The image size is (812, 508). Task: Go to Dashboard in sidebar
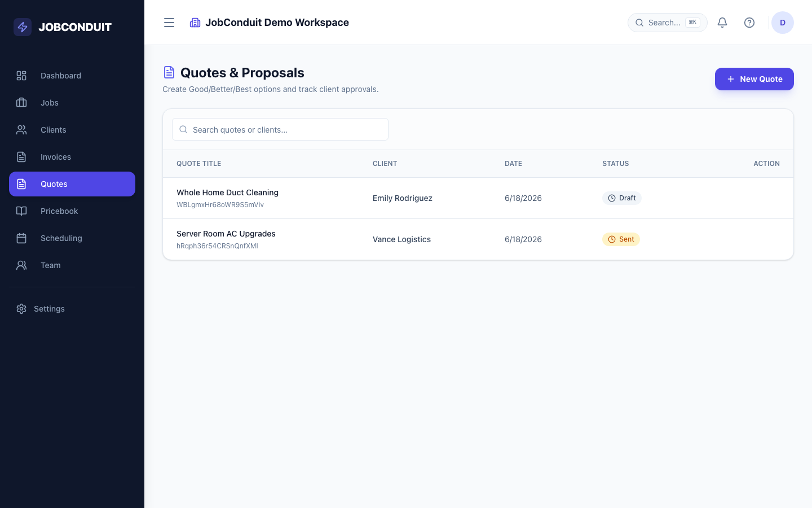click(x=72, y=76)
